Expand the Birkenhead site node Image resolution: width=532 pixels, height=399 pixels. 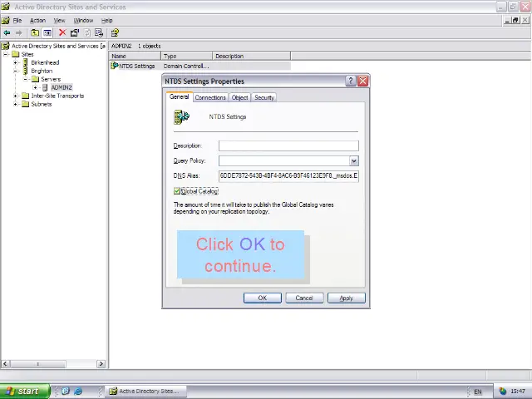[x=15, y=62]
